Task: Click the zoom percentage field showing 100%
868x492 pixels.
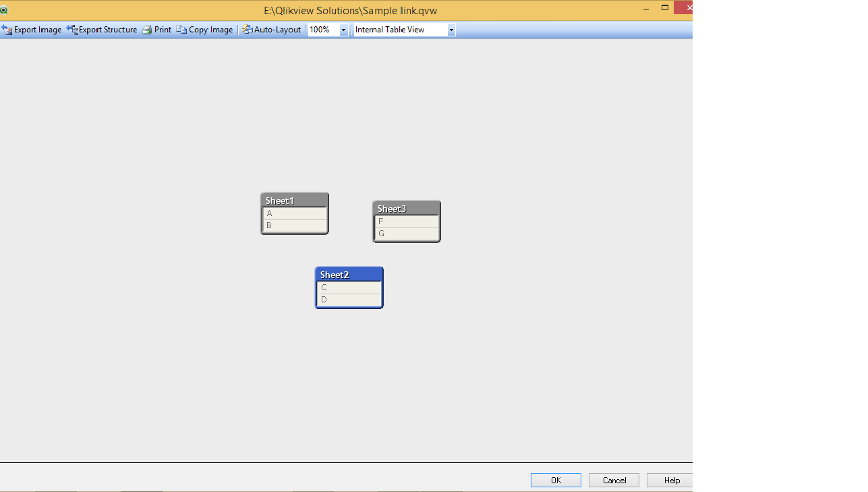Action: [x=324, y=30]
